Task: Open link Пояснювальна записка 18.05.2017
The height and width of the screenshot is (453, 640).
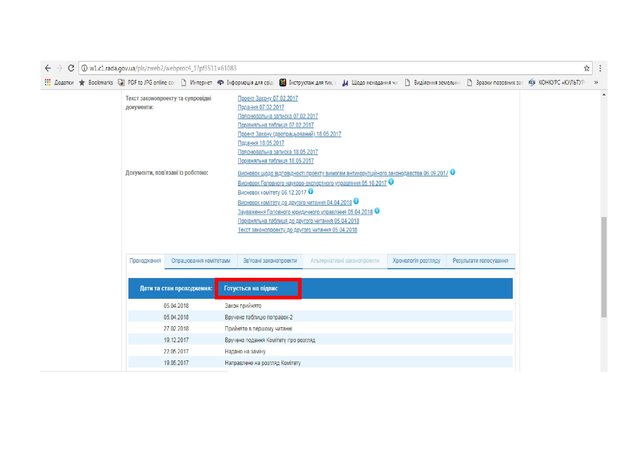Action: pyautogui.click(x=278, y=152)
